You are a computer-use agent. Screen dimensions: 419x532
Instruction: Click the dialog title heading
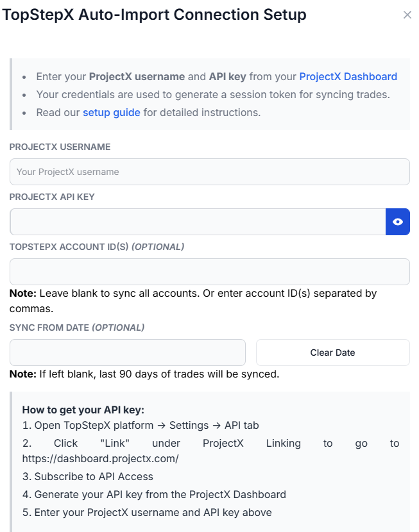click(x=155, y=15)
